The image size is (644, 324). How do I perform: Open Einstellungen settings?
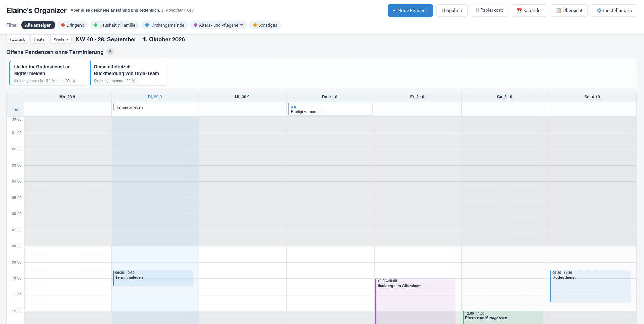click(614, 10)
